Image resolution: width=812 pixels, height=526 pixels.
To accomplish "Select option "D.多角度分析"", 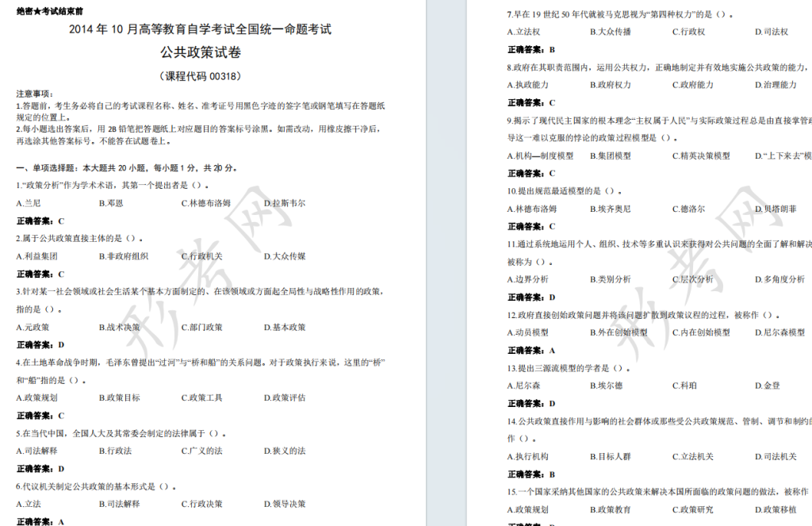I will pyautogui.click(x=780, y=279).
